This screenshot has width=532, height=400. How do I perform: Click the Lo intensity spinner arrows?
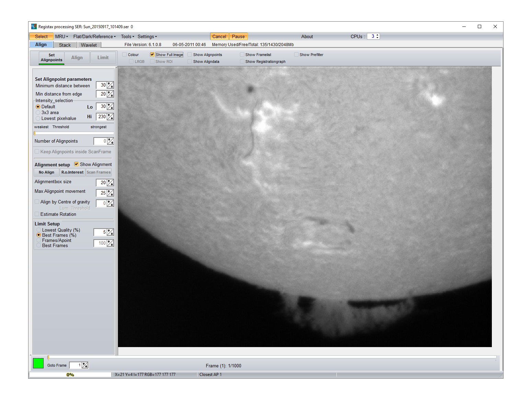click(110, 107)
